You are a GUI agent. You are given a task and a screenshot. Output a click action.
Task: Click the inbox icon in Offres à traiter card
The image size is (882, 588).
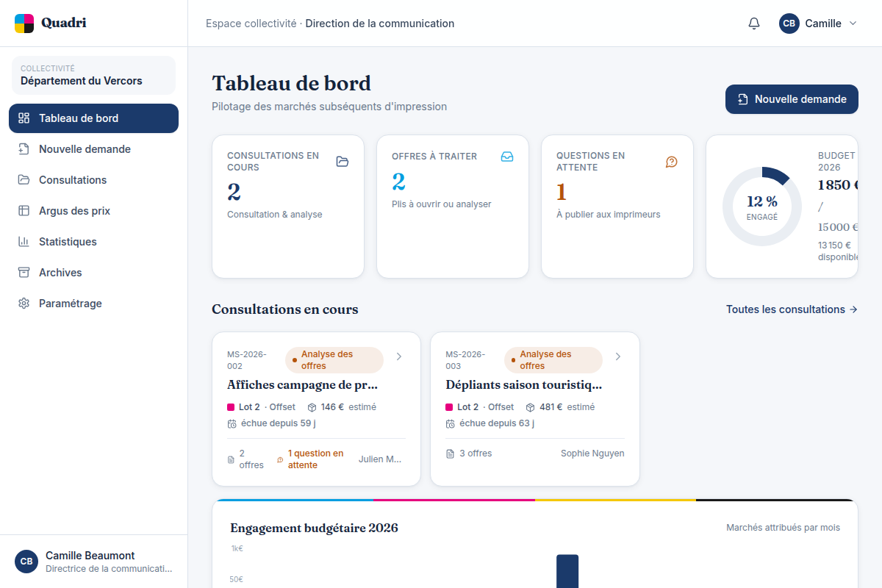click(x=507, y=157)
